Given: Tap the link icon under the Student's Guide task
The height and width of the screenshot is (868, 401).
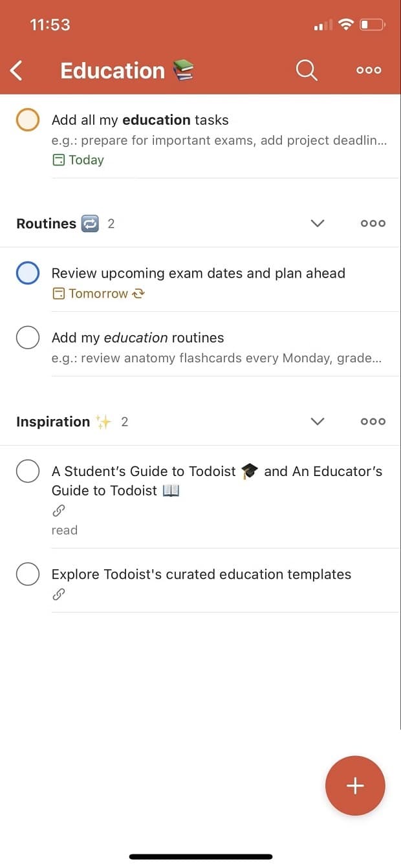Looking at the screenshot, I should 59,510.
